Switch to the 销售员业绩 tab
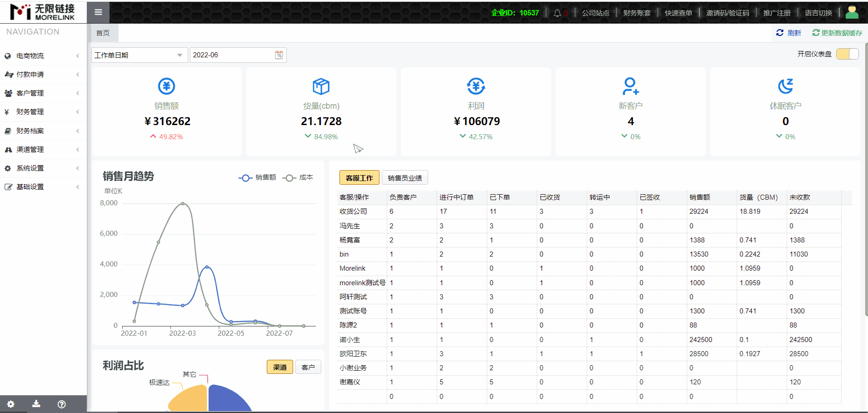 pyautogui.click(x=404, y=178)
